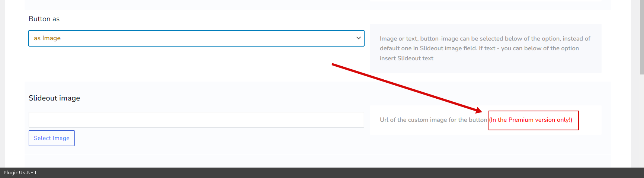This screenshot has width=644, height=178.
Task: Click the word "Premium" in the red notice
Action: pyautogui.click(x=521, y=120)
